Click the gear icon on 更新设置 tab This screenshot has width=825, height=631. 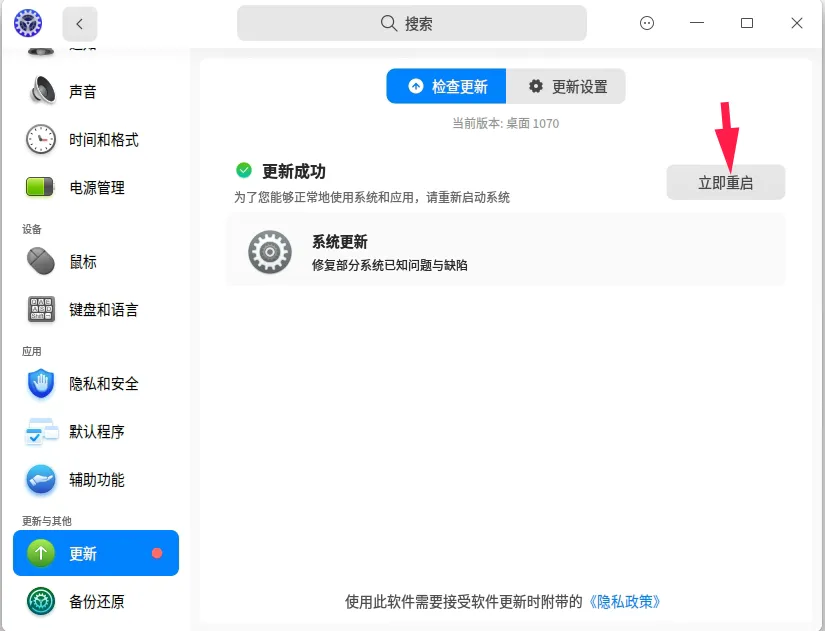tap(536, 86)
